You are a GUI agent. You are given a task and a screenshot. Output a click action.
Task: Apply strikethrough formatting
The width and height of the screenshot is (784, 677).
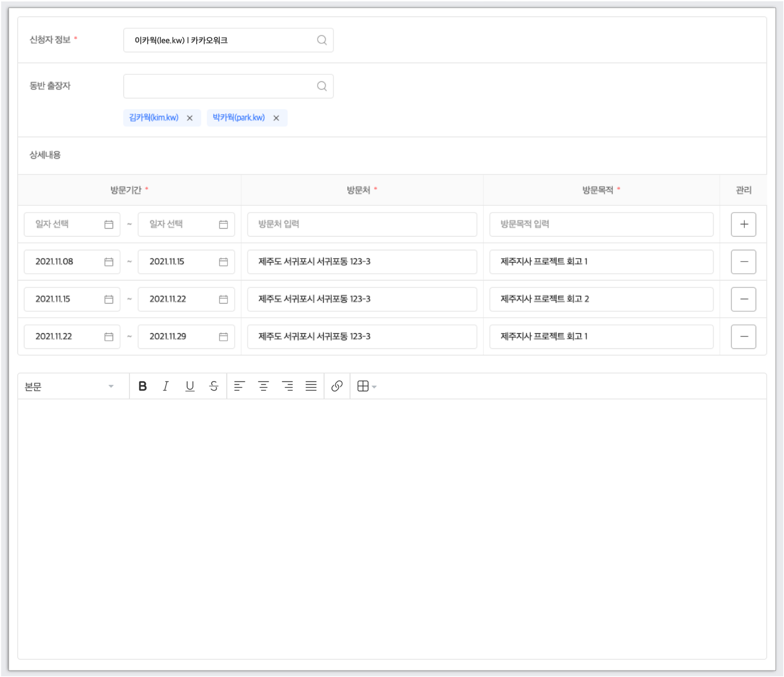(x=214, y=386)
